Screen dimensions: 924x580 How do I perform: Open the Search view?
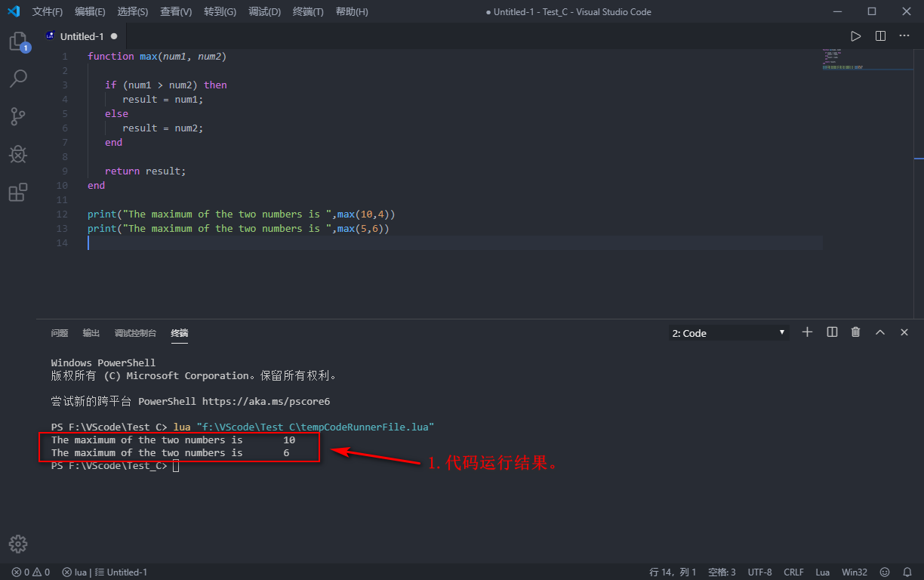(18, 79)
